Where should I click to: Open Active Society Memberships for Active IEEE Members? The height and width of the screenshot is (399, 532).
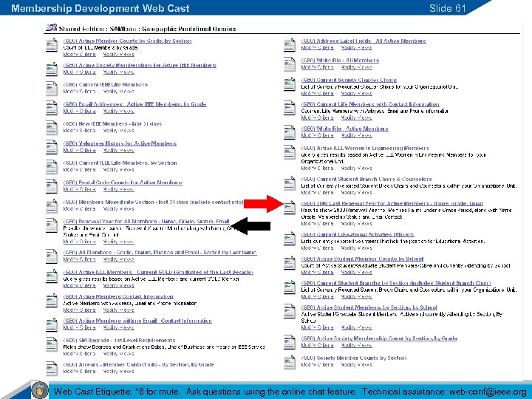140,65
